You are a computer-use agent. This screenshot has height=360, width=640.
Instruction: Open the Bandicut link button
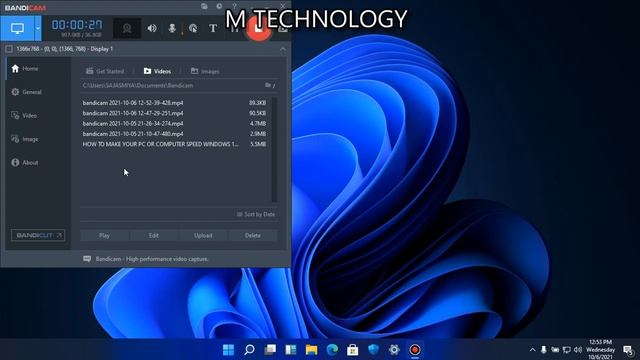pyautogui.click(x=38, y=235)
